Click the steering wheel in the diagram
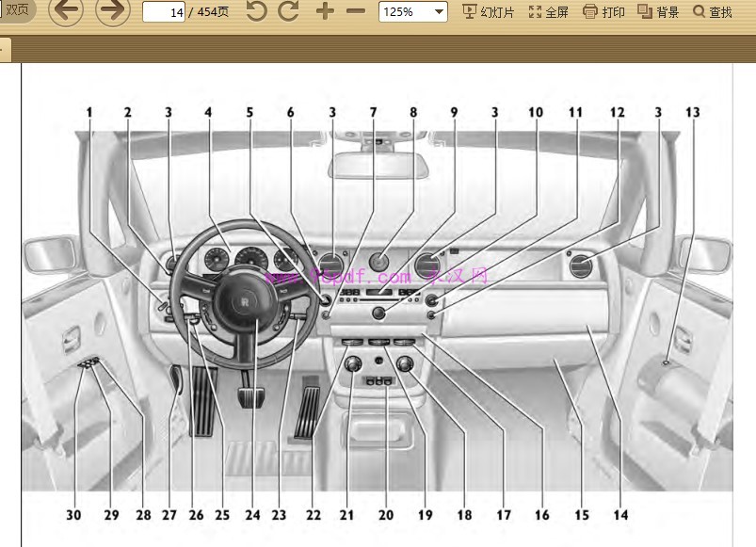 (x=240, y=294)
